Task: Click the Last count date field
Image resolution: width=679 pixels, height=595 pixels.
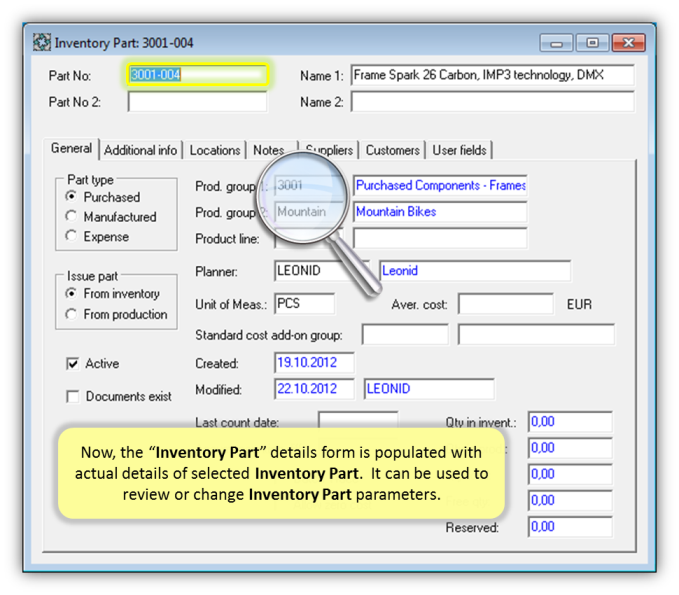Action: (x=358, y=421)
